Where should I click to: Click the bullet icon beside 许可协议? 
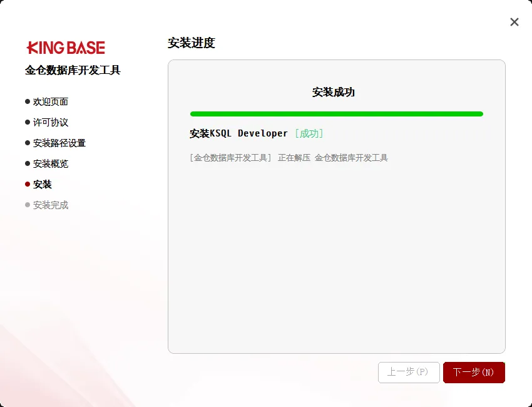point(26,122)
